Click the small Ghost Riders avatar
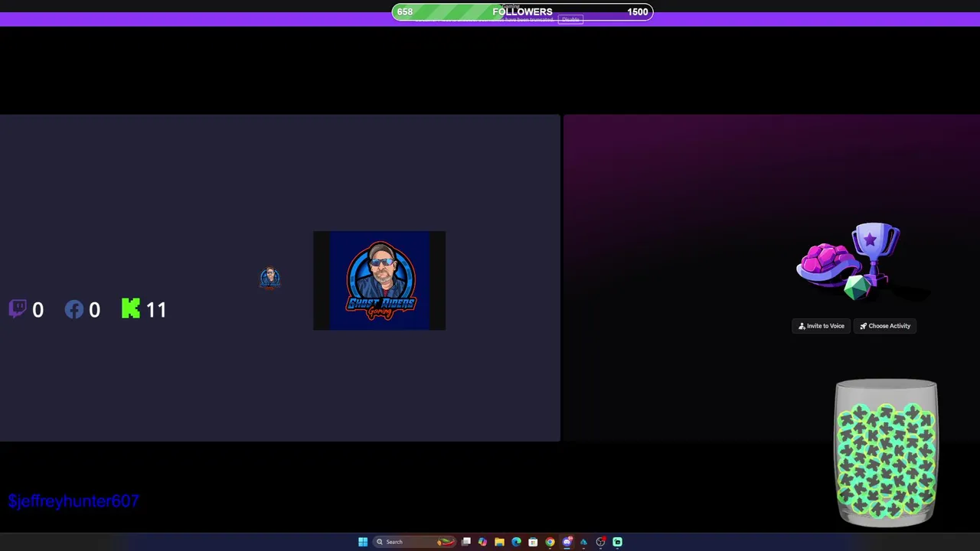 coord(269,279)
